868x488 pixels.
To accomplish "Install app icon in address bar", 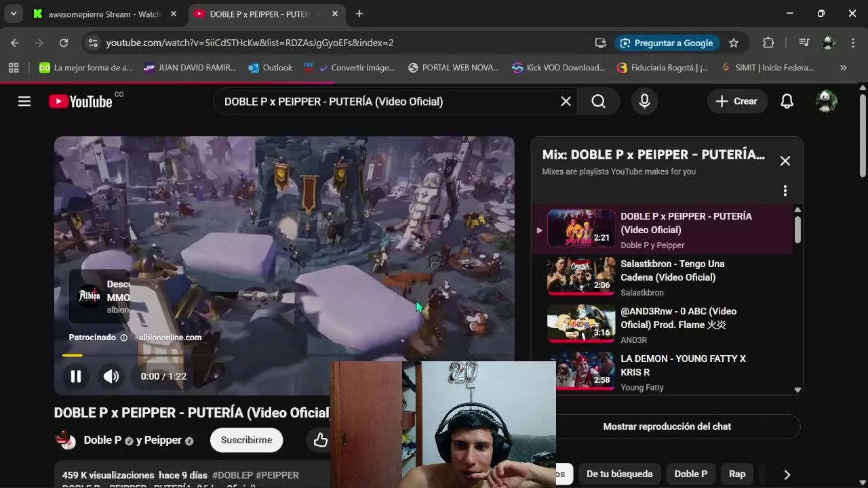I will 600,43.
